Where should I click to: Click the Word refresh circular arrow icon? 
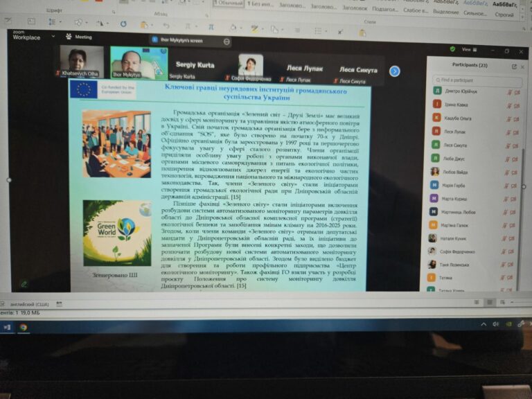[123, 24]
